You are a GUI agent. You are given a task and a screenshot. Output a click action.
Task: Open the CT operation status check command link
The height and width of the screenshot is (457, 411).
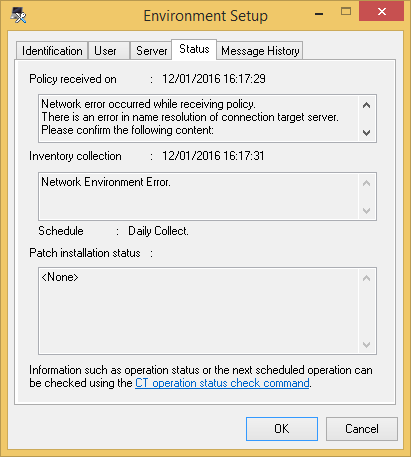tap(222, 383)
